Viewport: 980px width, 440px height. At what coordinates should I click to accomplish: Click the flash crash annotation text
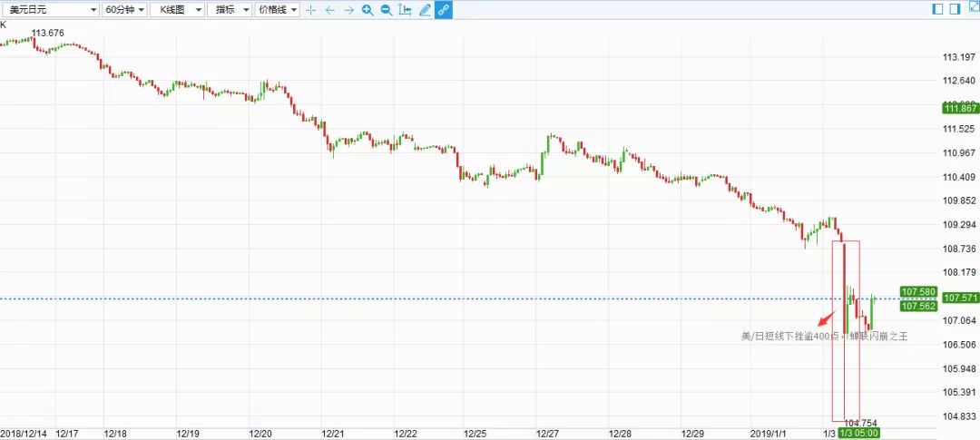(x=824, y=337)
